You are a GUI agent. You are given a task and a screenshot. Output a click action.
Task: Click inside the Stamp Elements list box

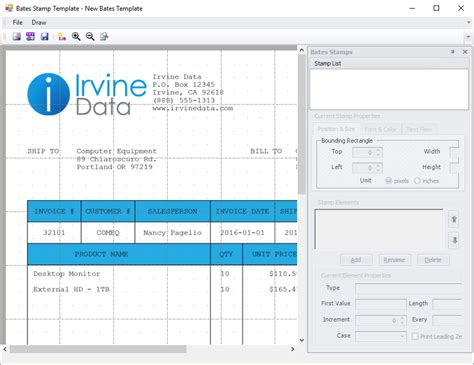pyautogui.click(x=379, y=229)
